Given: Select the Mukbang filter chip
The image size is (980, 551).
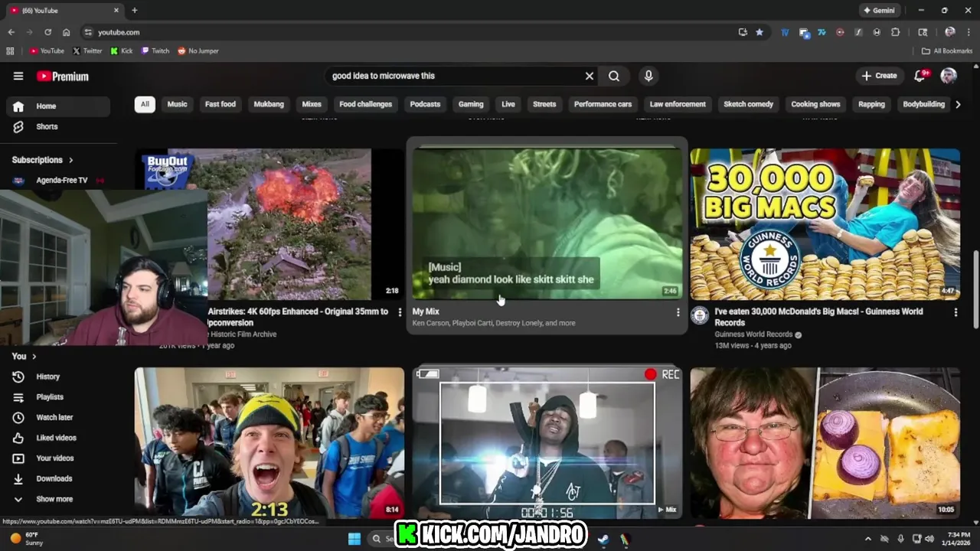Looking at the screenshot, I should (x=269, y=104).
